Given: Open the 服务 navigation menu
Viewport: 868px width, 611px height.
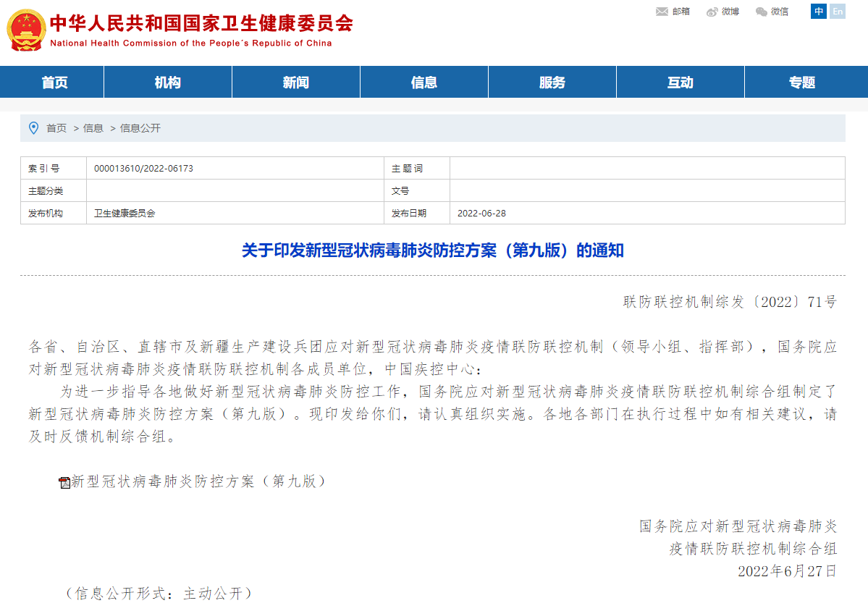Looking at the screenshot, I should [552, 82].
